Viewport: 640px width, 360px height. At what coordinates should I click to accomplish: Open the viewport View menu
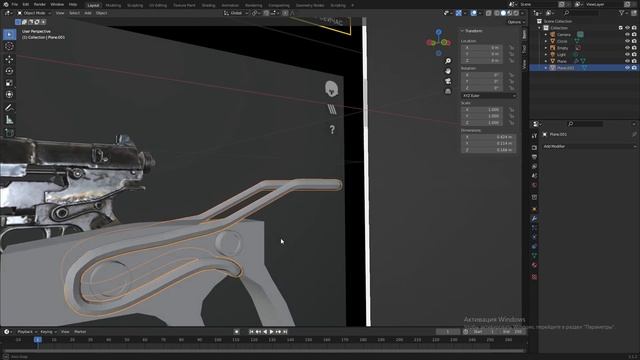[60, 13]
